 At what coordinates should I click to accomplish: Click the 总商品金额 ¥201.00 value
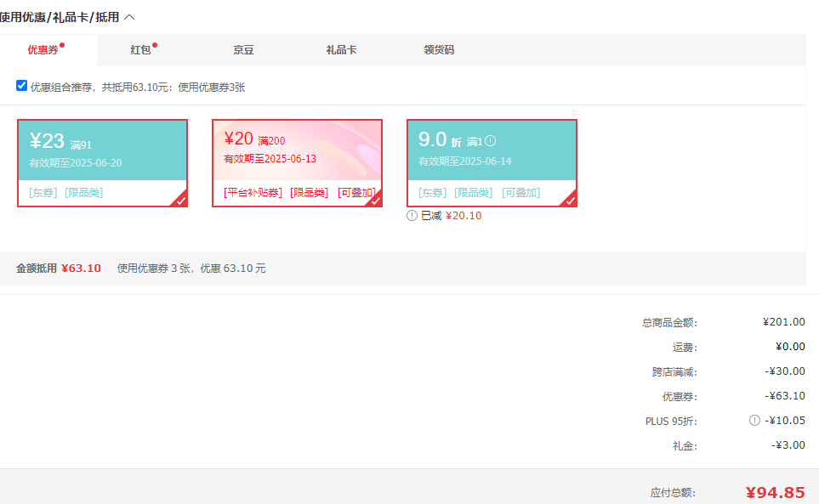(x=783, y=322)
